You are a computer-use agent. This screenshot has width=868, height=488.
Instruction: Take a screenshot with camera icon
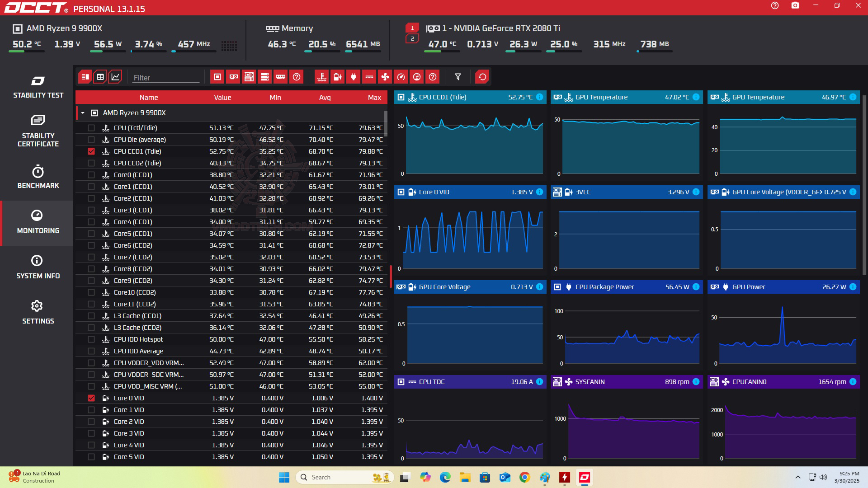tap(795, 6)
